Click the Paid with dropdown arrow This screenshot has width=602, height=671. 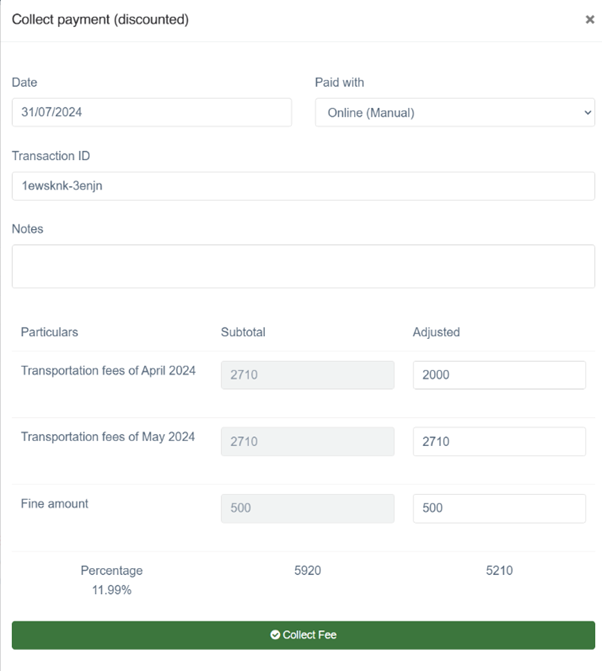point(587,113)
